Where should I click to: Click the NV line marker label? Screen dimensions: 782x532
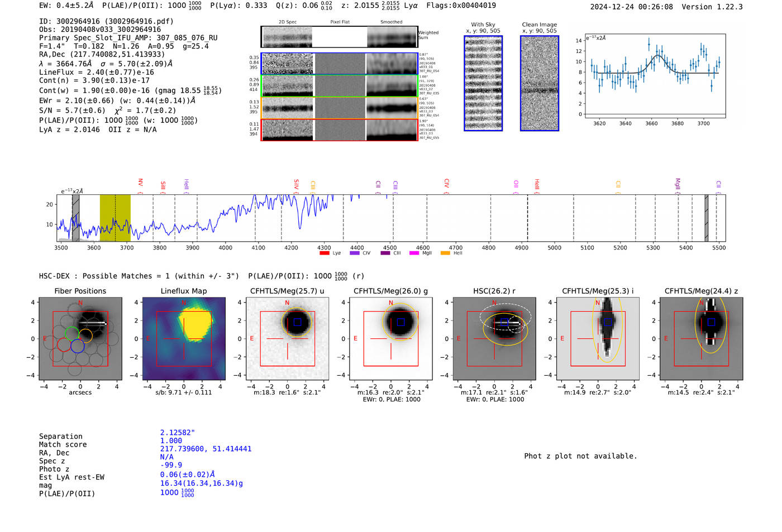pos(141,183)
